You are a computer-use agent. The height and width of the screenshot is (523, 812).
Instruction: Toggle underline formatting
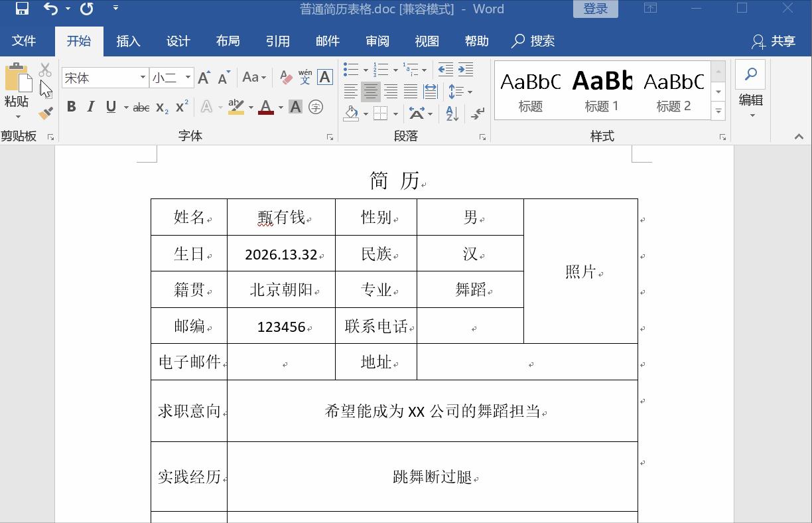110,106
